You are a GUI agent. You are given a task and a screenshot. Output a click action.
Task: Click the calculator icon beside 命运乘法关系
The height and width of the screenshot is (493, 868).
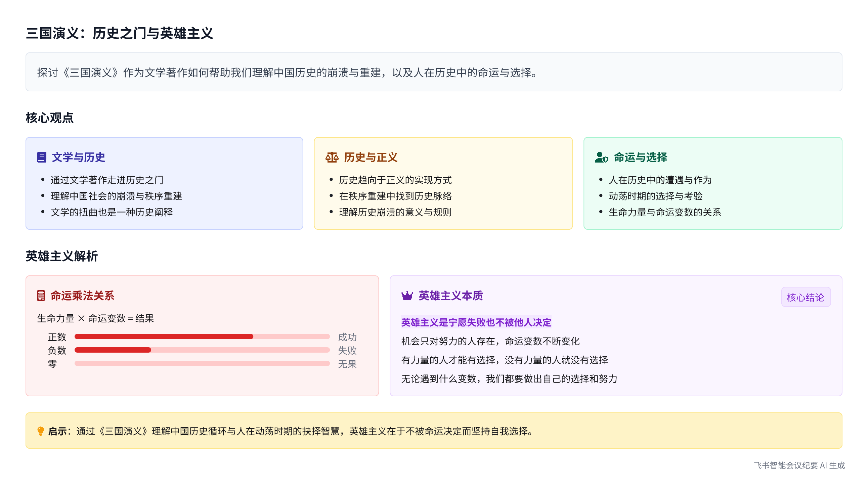coord(41,296)
